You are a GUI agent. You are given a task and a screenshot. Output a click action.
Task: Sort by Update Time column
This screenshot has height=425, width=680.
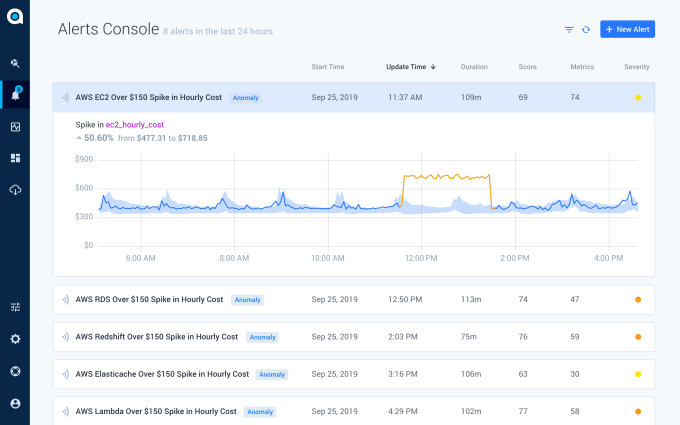410,67
